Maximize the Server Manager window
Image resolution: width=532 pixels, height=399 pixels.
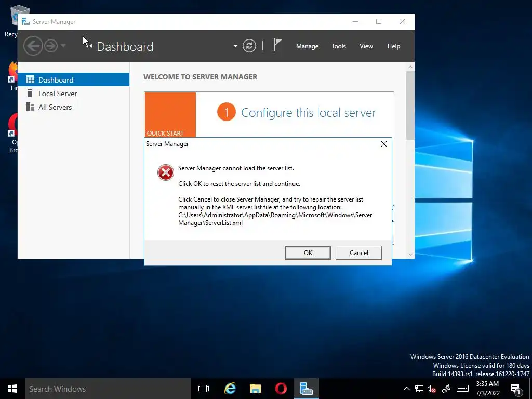379,21
